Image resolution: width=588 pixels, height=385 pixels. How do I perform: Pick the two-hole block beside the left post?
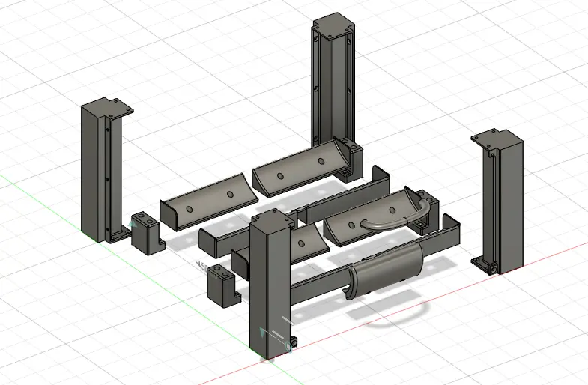coord(147,234)
